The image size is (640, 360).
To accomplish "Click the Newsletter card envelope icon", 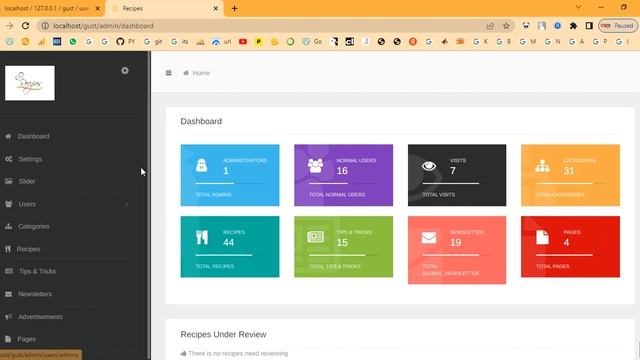I will click(x=429, y=238).
